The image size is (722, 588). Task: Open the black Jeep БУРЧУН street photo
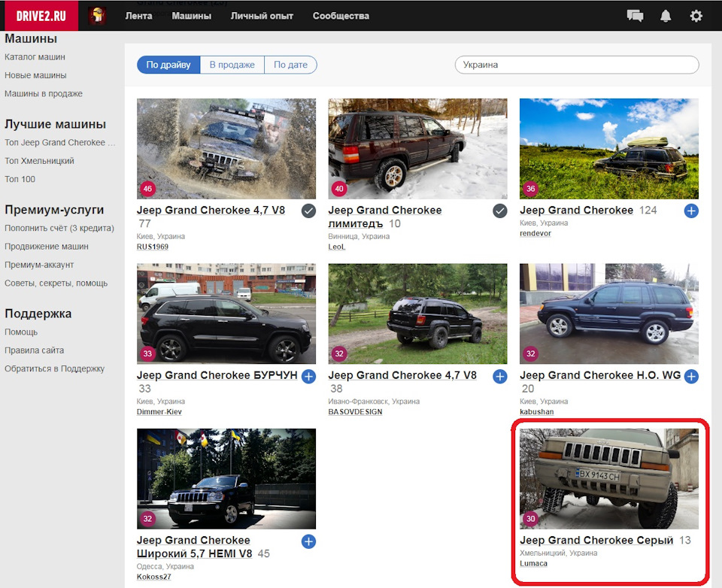226,314
